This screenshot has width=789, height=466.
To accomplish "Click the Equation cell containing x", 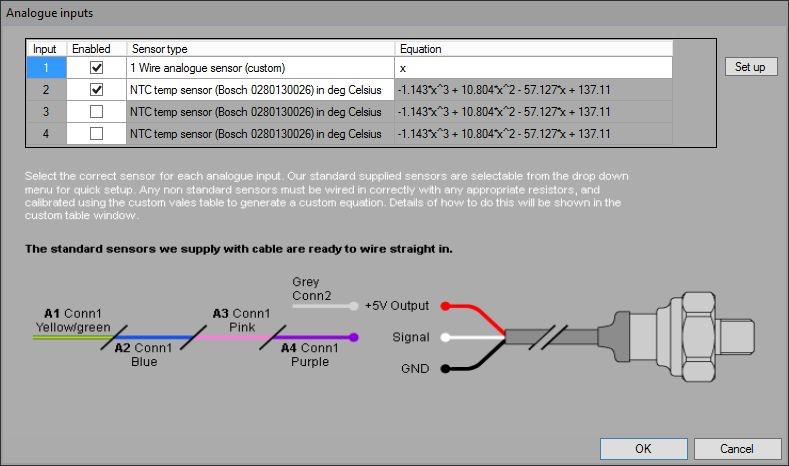I will point(532,68).
